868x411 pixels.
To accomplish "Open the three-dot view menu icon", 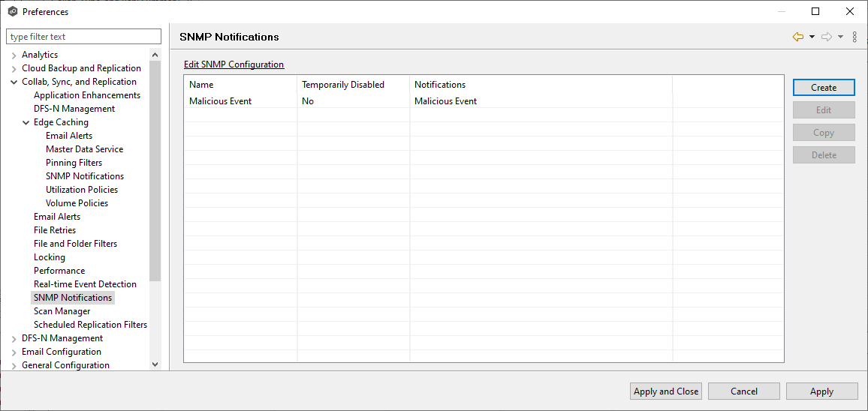I will point(854,37).
